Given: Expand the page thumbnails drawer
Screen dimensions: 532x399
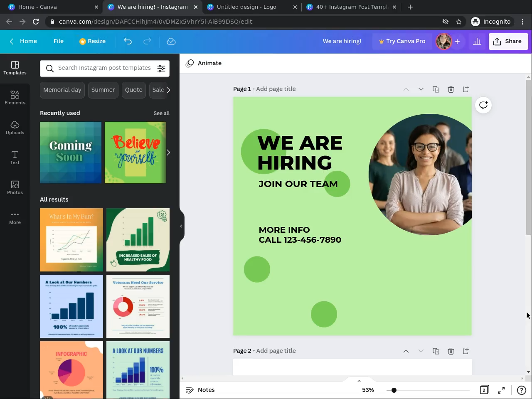Looking at the screenshot, I should 359,381.
